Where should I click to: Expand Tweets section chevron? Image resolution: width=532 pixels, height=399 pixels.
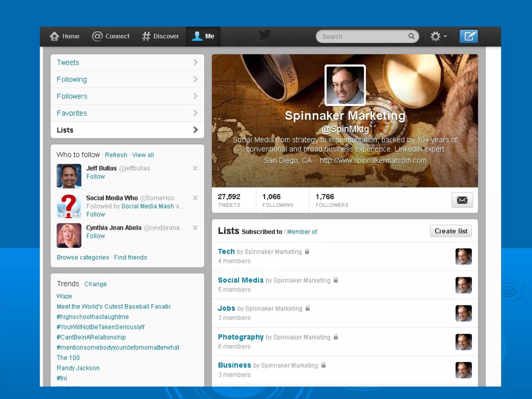(x=195, y=62)
